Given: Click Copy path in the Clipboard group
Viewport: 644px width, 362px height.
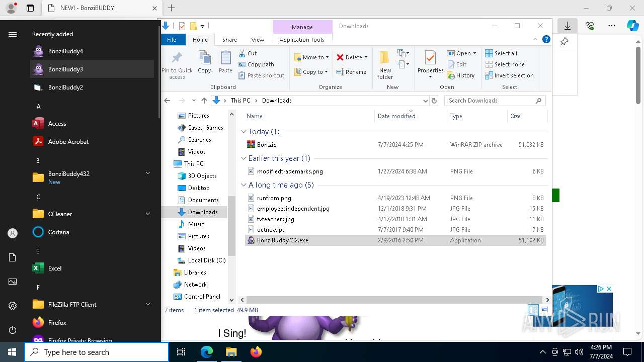Looking at the screenshot, I should click(x=256, y=64).
